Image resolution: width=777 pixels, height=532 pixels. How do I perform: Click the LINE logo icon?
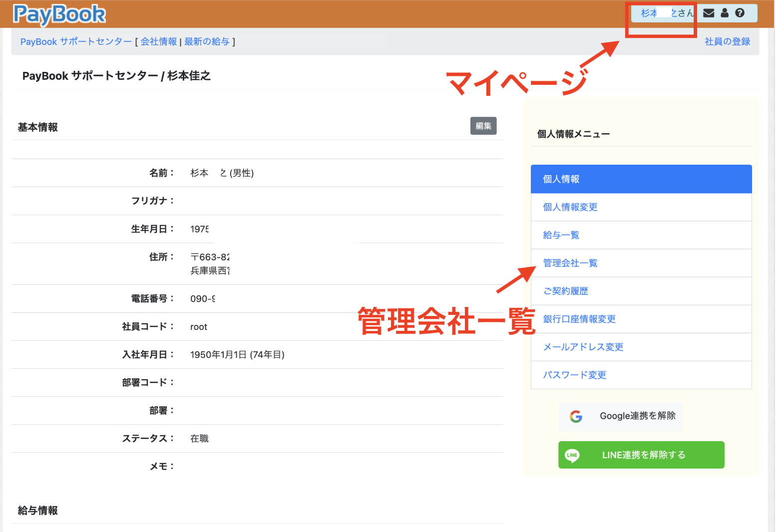[x=572, y=455]
